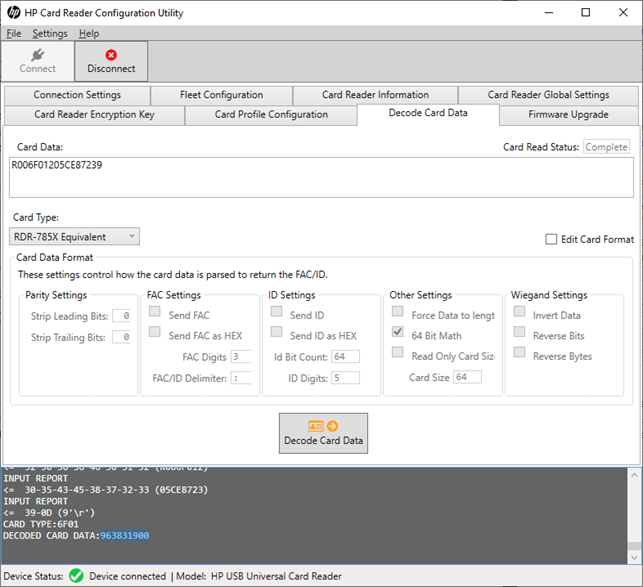643x587 pixels.
Task: Open the File menu
Action: 14,34
